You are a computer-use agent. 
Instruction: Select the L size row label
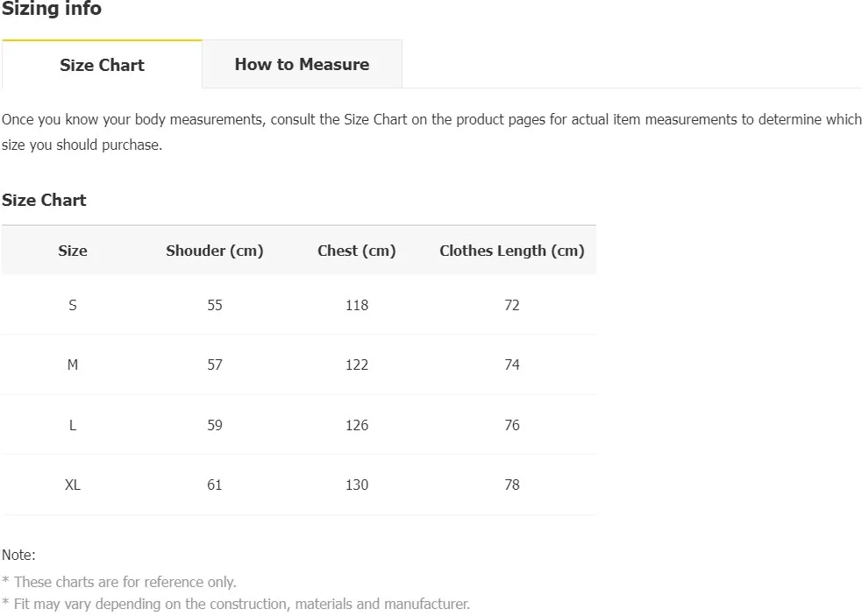[73, 425]
